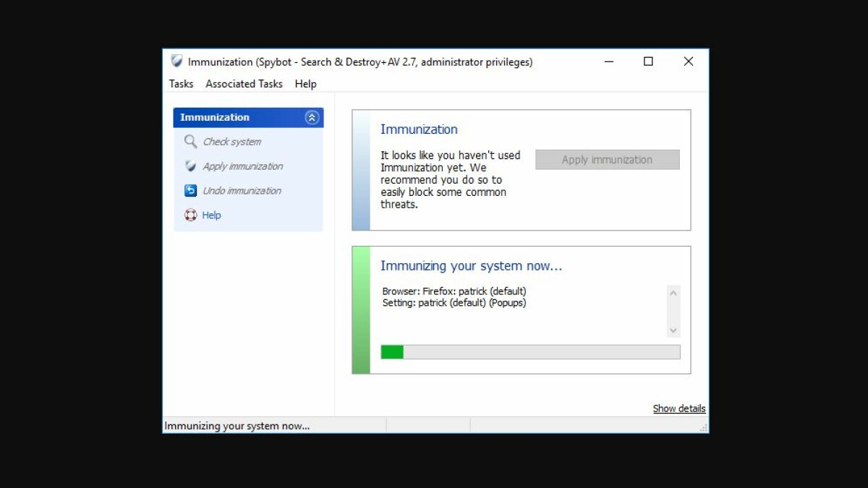Click the status bar corner grip
The width and height of the screenshot is (868, 488).
[x=703, y=428]
